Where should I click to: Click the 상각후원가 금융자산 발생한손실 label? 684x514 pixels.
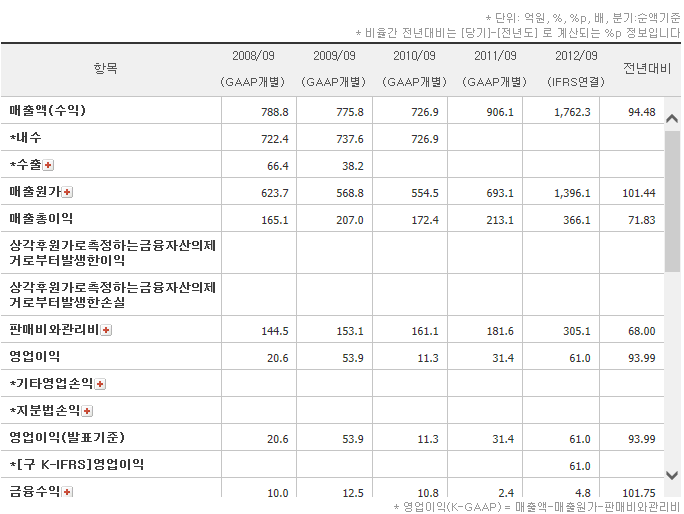[113, 295]
